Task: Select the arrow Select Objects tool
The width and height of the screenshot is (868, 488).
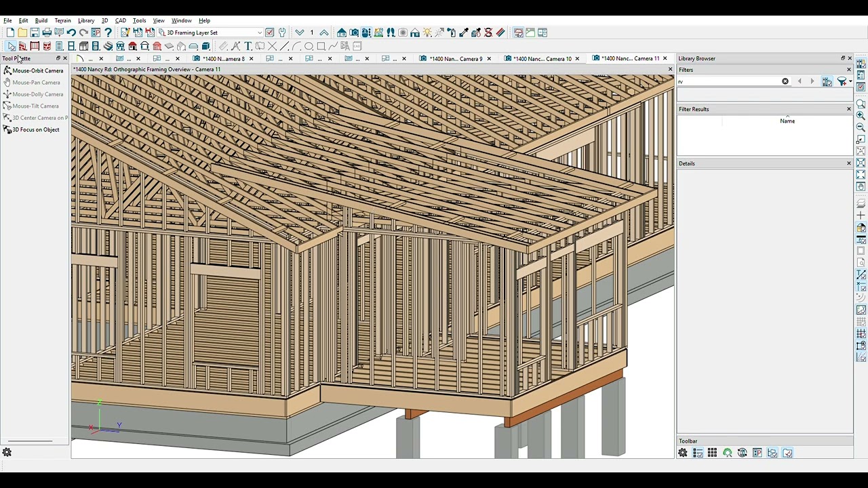Action: (x=11, y=46)
